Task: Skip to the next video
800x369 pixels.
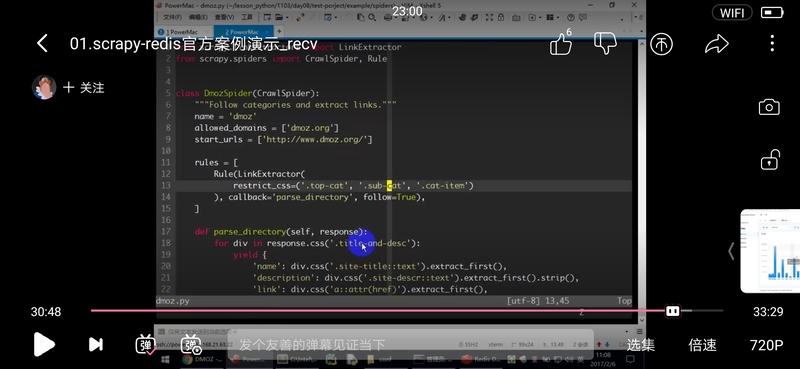Action: pyautogui.click(x=95, y=345)
